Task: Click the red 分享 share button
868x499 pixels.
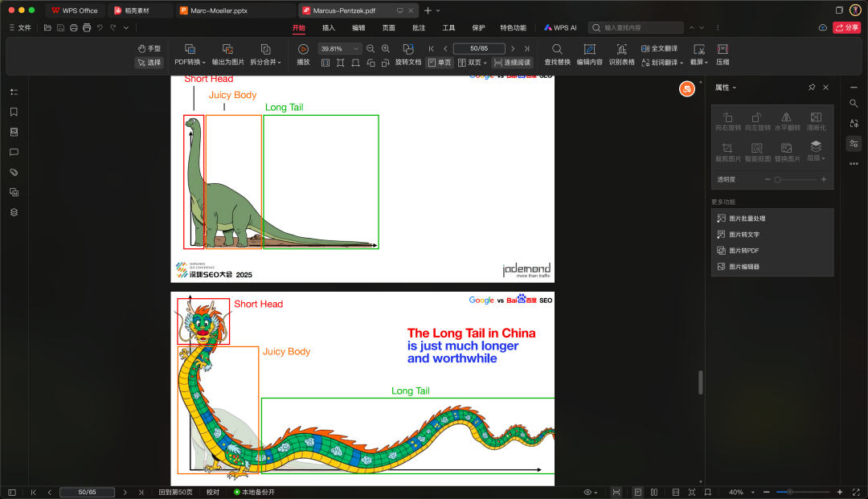Action: coord(846,27)
